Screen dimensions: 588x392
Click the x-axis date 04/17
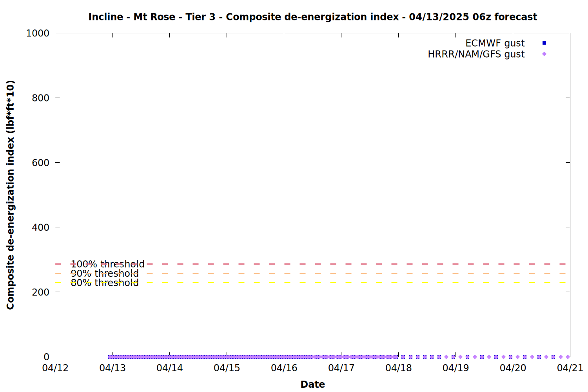[341, 368]
